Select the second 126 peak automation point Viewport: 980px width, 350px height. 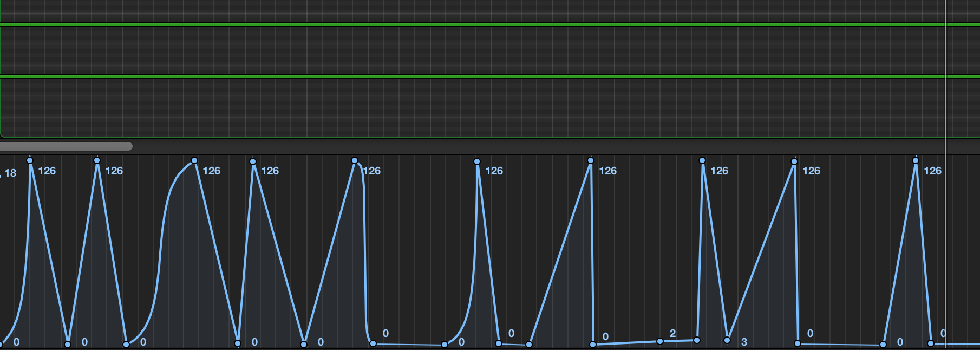[x=97, y=160]
